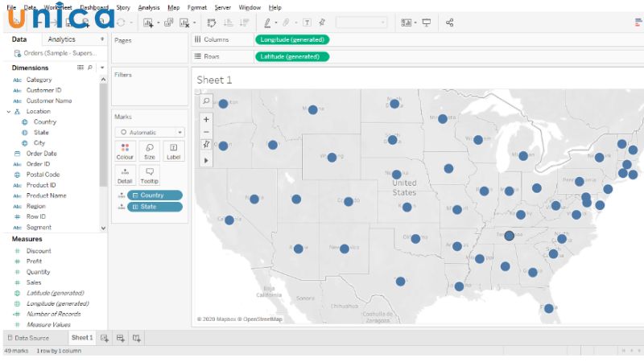Click the new worksheet tab icon
644x362 pixels.
pos(105,338)
